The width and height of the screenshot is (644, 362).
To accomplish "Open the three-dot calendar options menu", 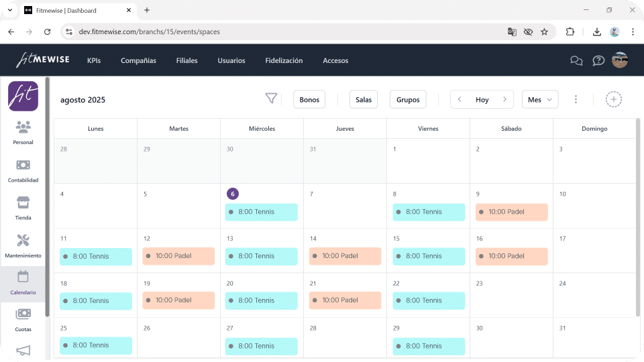I will coord(576,99).
